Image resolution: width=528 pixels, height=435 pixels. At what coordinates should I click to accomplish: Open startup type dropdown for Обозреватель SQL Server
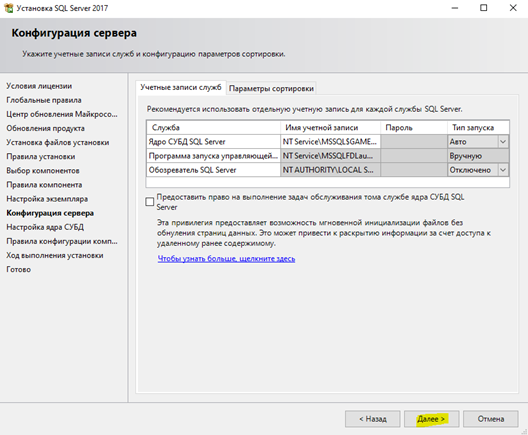click(x=503, y=170)
